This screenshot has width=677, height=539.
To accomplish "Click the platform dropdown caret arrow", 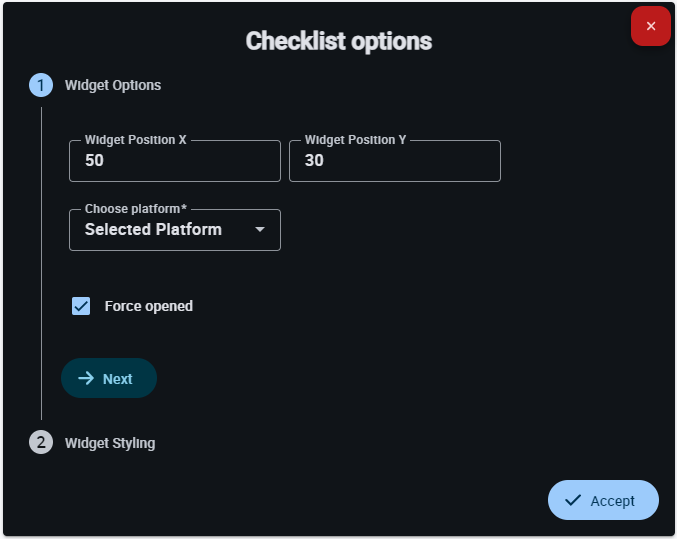I will [260, 230].
